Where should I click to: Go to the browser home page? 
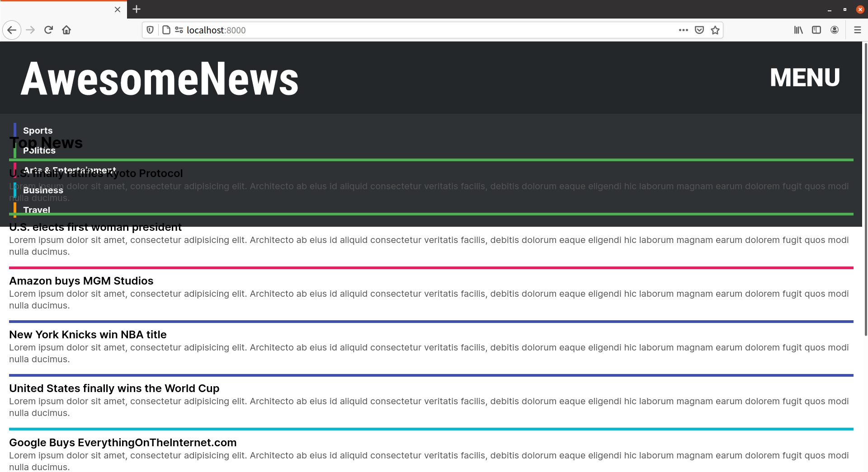tap(66, 30)
